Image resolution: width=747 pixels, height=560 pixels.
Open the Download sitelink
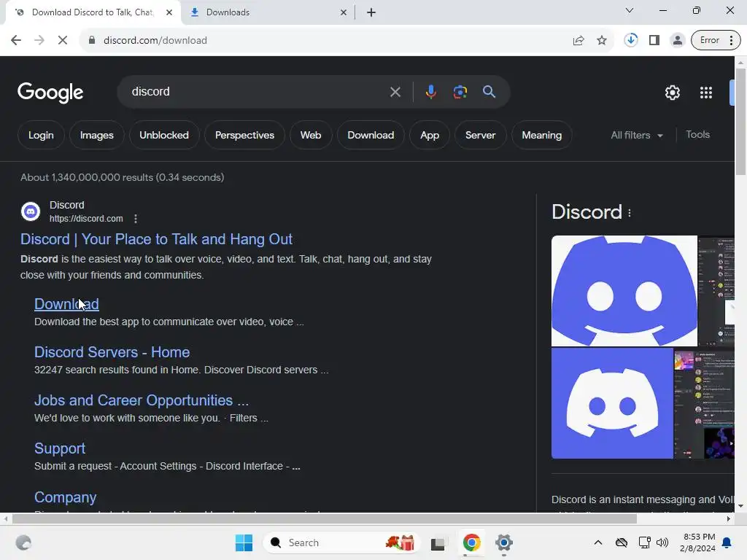(66, 304)
